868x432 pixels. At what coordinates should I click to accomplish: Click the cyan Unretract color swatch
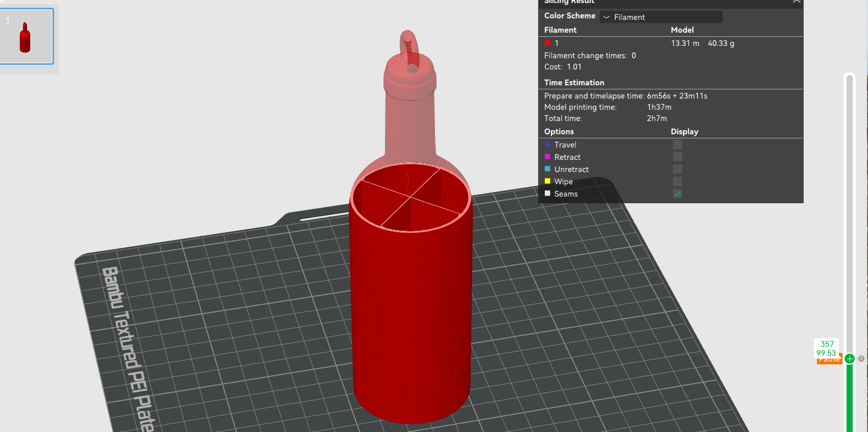tap(547, 169)
